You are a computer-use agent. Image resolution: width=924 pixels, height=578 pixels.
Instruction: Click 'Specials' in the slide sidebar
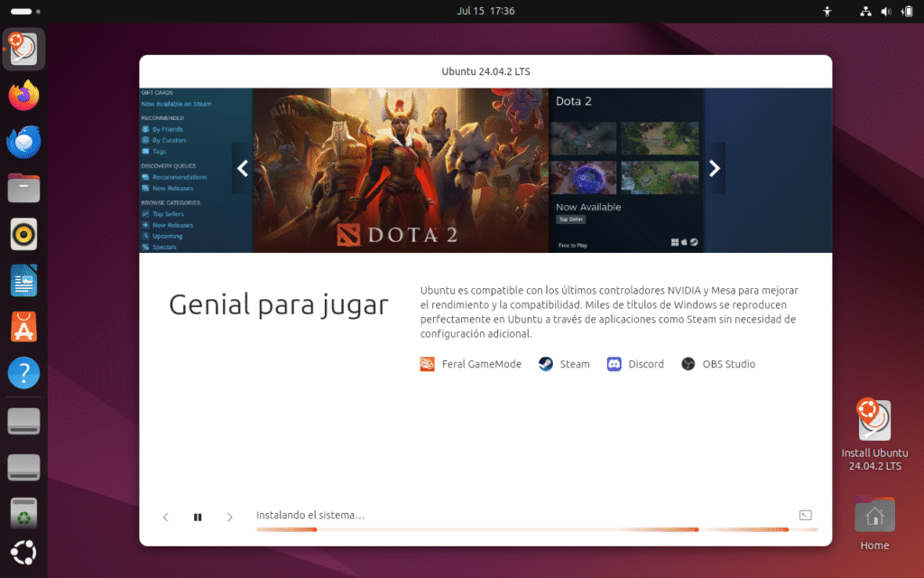(x=164, y=247)
